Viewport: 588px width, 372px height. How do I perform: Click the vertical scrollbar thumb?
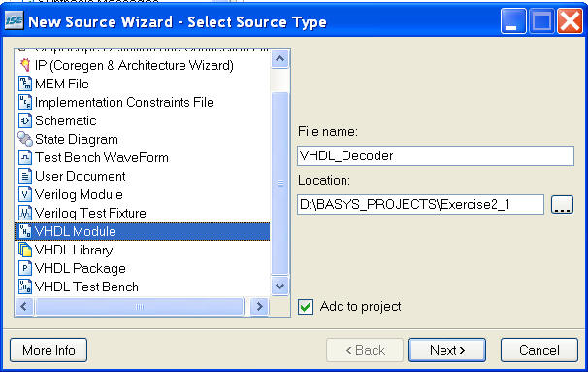point(279,184)
